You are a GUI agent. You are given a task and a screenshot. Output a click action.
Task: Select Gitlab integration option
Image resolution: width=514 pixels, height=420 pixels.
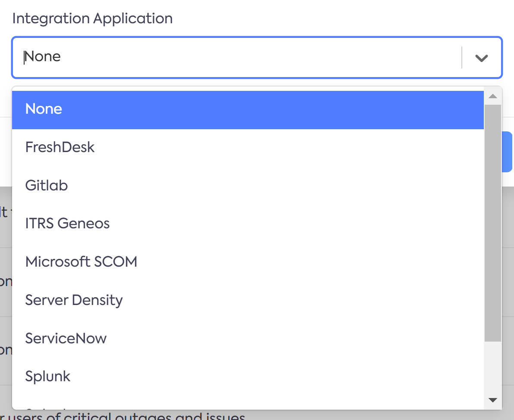pyautogui.click(x=248, y=186)
